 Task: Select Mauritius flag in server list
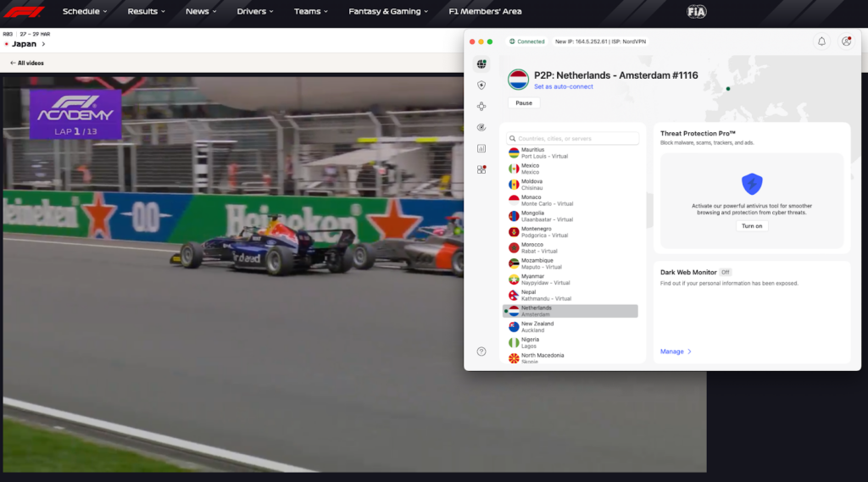click(x=514, y=152)
